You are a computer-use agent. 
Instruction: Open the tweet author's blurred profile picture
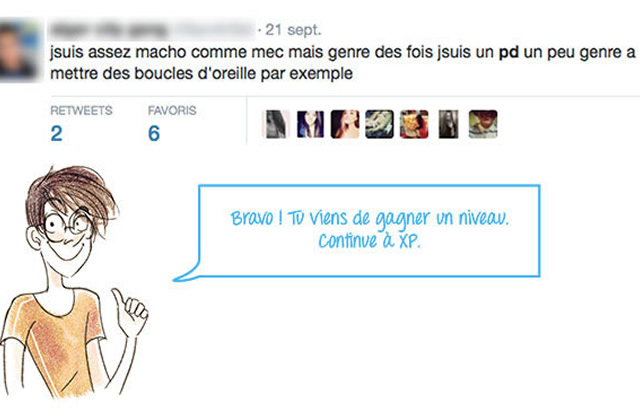(20, 50)
